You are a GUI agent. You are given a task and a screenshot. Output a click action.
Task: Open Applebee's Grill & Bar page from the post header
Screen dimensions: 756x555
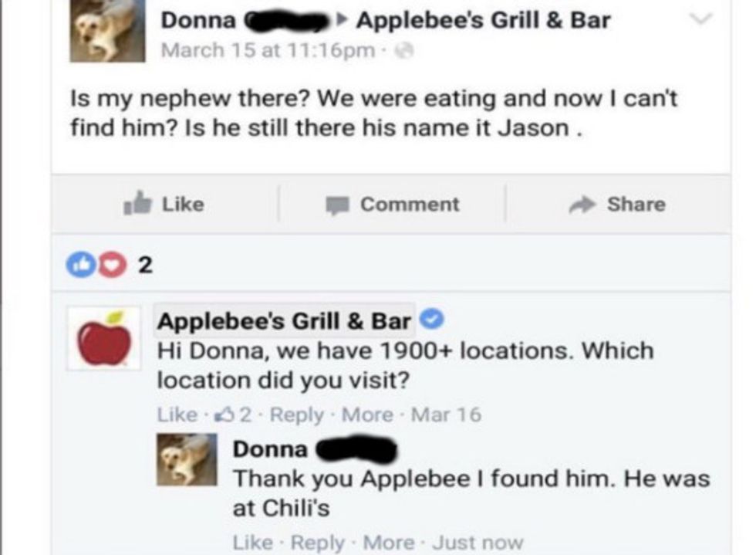483,20
